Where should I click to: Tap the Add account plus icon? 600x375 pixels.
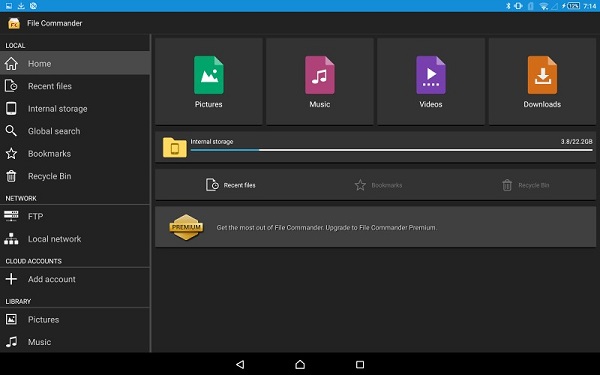[x=11, y=279]
